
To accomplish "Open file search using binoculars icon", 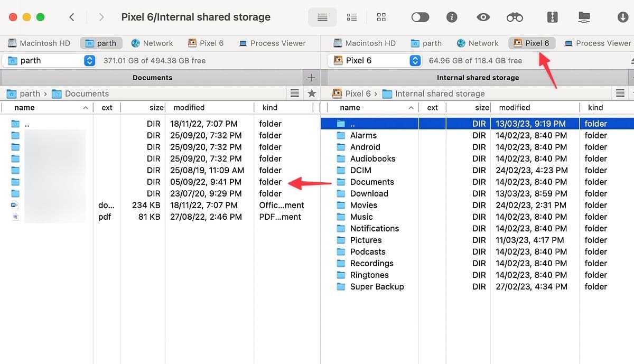I will (x=515, y=17).
